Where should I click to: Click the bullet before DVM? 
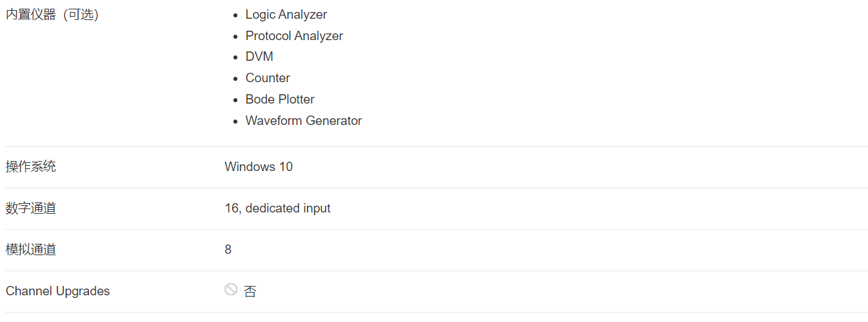point(235,57)
